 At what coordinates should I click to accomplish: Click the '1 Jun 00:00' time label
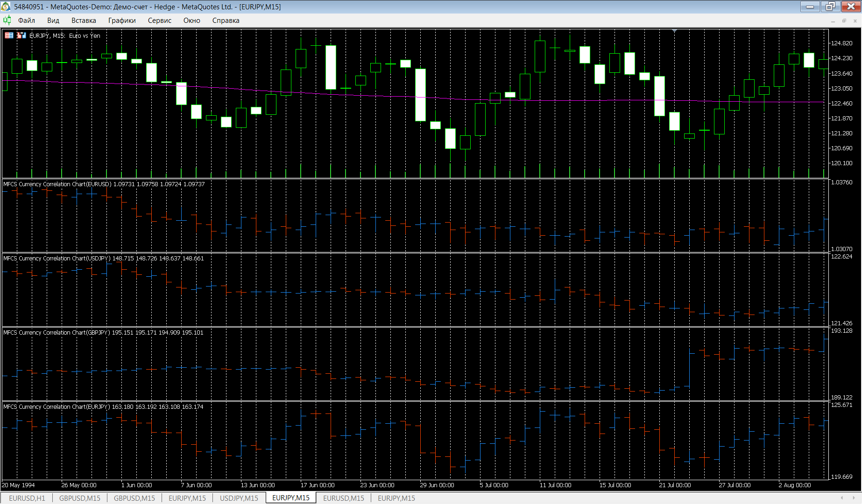[136, 485]
